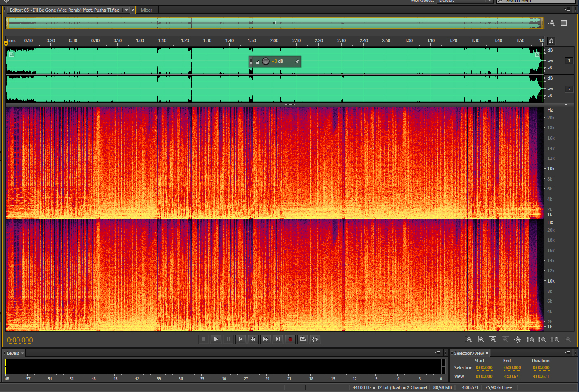Click the 80,98 MB file size status

click(x=442, y=387)
